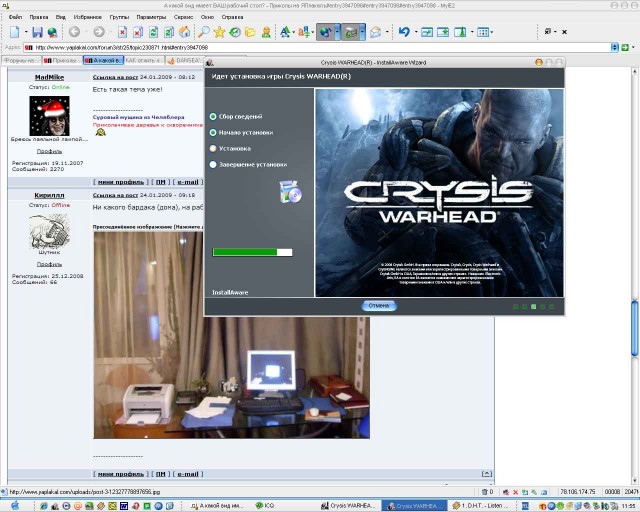Click MadMike's Santa hat avatar

pyautogui.click(x=49, y=116)
